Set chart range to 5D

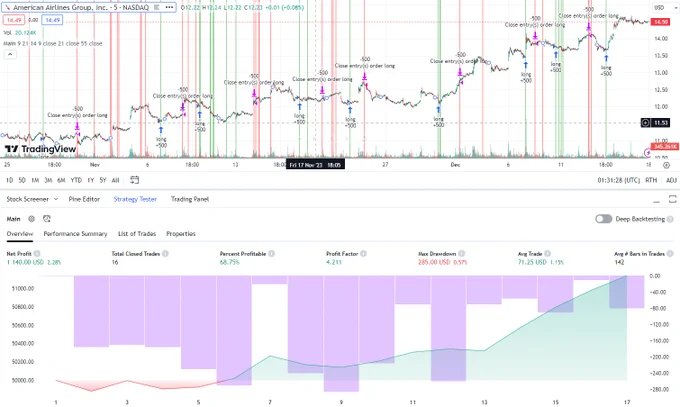tap(22, 180)
